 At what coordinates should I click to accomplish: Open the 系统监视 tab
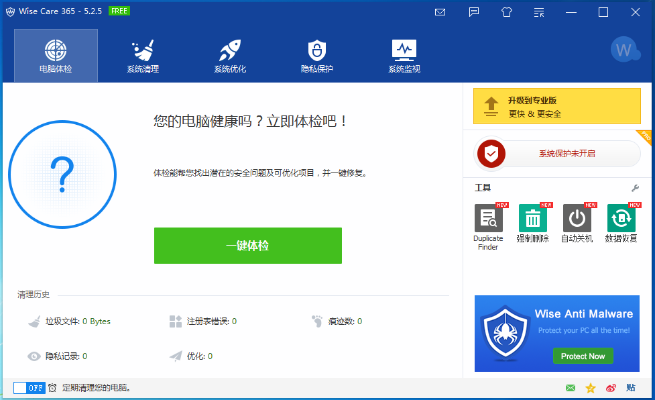[404, 56]
